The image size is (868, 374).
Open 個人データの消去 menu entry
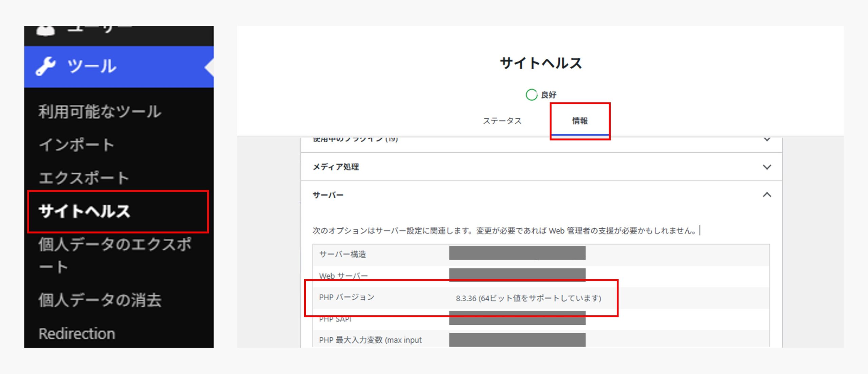pos(100,300)
